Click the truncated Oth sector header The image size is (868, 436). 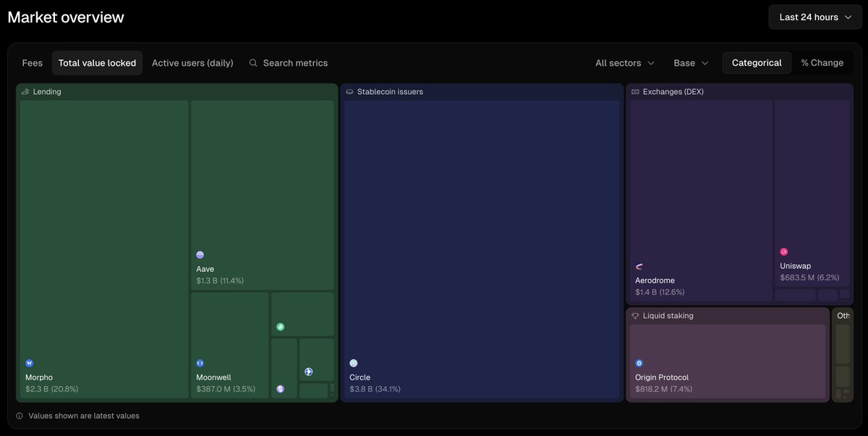(843, 316)
